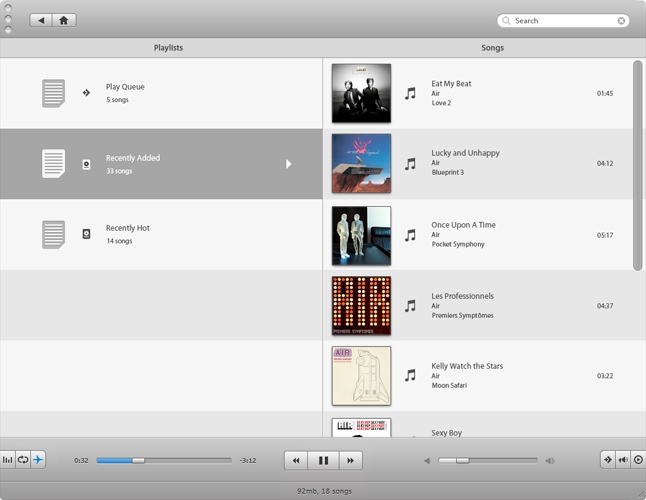The height and width of the screenshot is (500, 646).
Task: Go back using the left arrow button
Action: tap(41, 20)
